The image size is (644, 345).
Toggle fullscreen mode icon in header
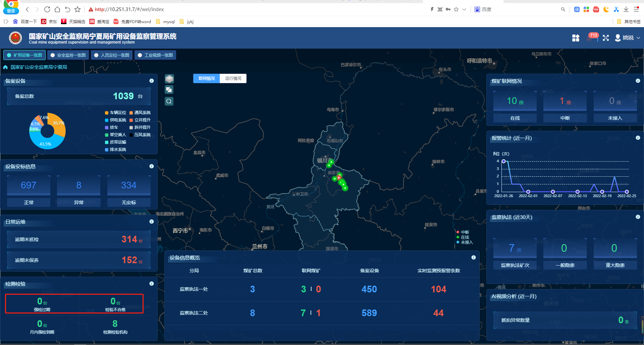[x=606, y=38]
